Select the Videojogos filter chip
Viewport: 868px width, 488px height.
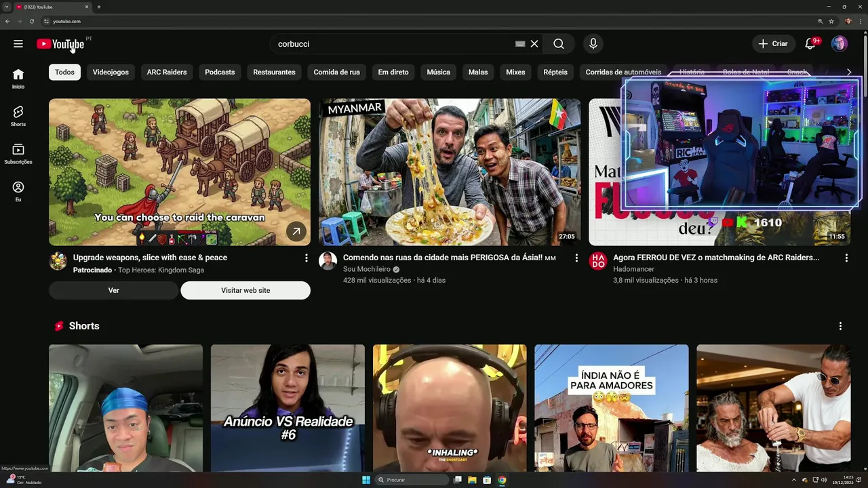click(111, 72)
